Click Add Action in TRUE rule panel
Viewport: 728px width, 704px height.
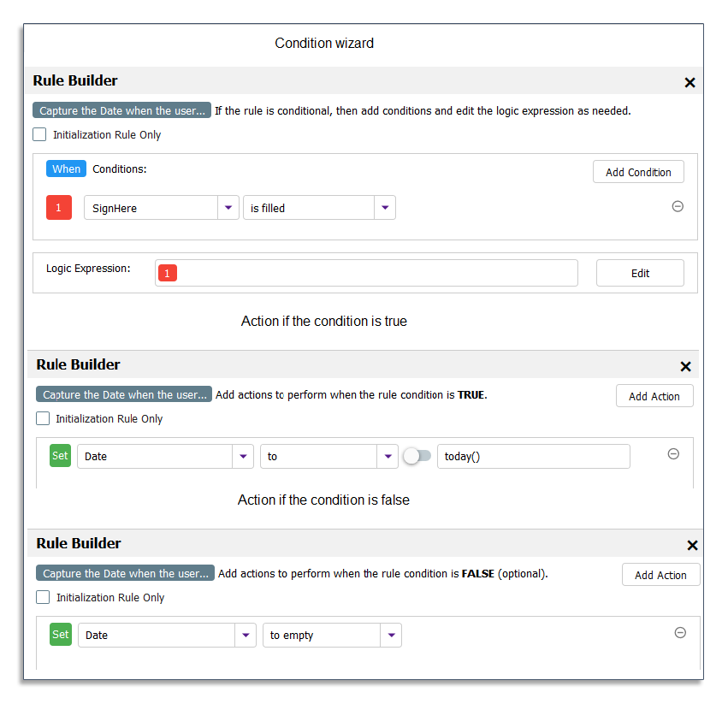click(654, 396)
